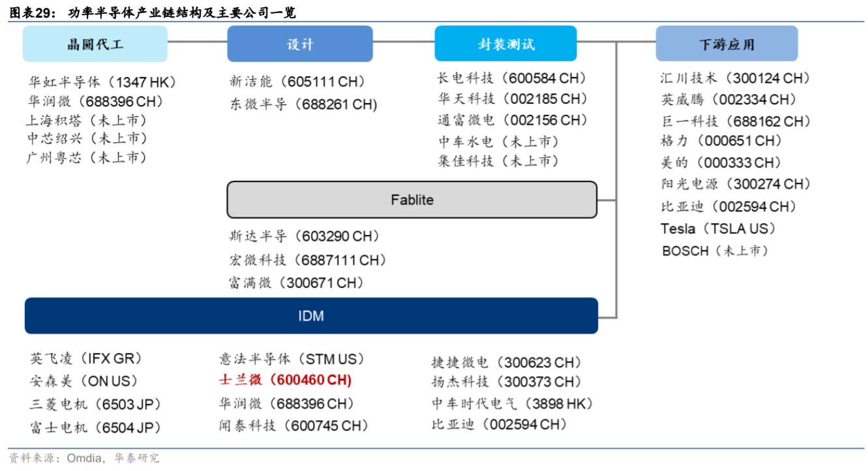Image resolution: width=868 pixels, height=471 pixels.
Task: Select 新洁能（605111 CH）entry
Action: [297, 82]
